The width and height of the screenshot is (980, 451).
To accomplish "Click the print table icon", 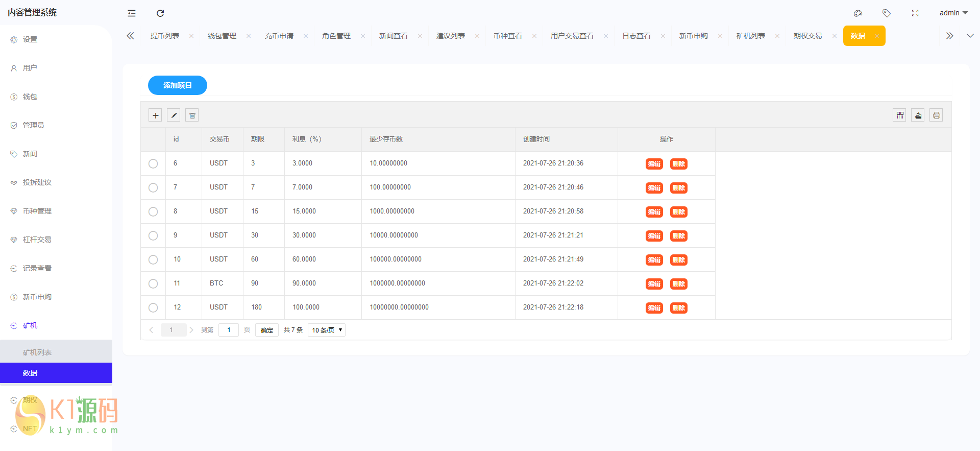I will pos(936,115).
